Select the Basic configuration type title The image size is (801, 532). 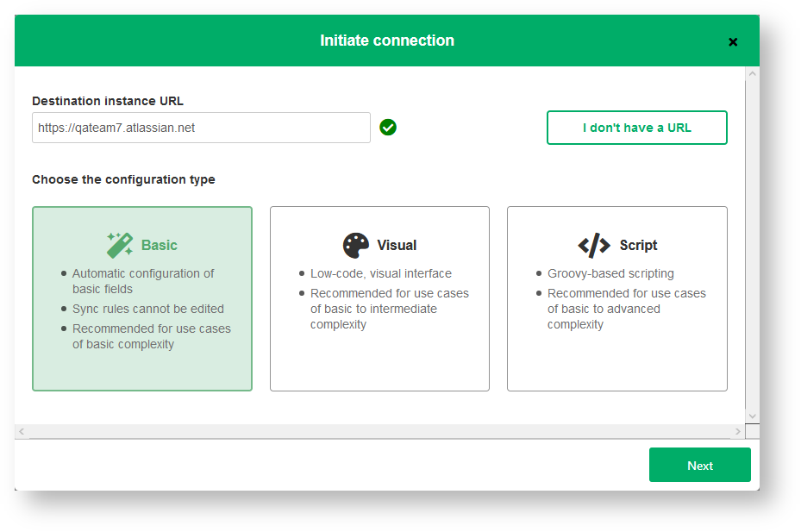coord(160,245)
